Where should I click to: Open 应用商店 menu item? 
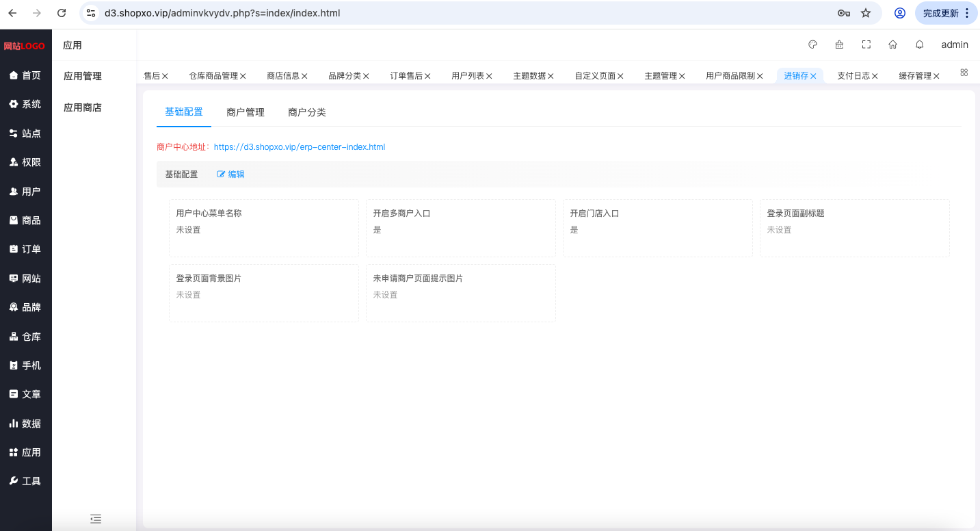(x=83, y=107)
